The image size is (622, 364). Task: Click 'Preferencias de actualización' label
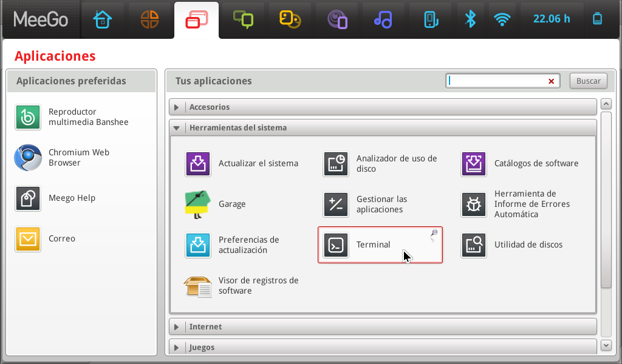[x=248, y=244]
